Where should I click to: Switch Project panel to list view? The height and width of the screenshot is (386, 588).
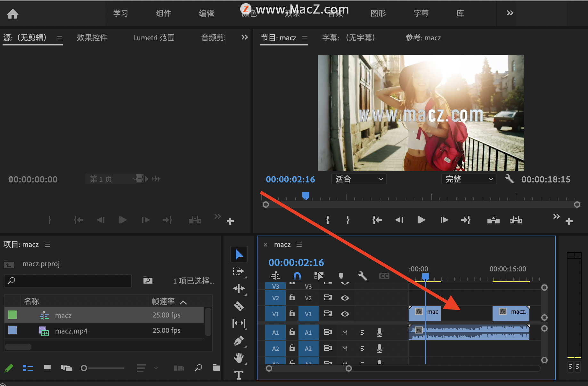pos(28,368)
